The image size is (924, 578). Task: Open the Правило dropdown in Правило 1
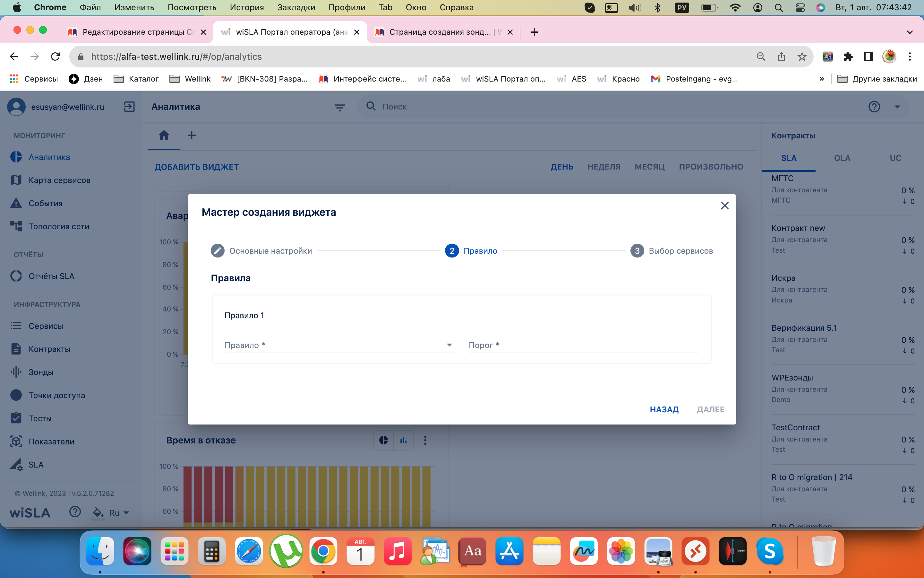point(339,345)
